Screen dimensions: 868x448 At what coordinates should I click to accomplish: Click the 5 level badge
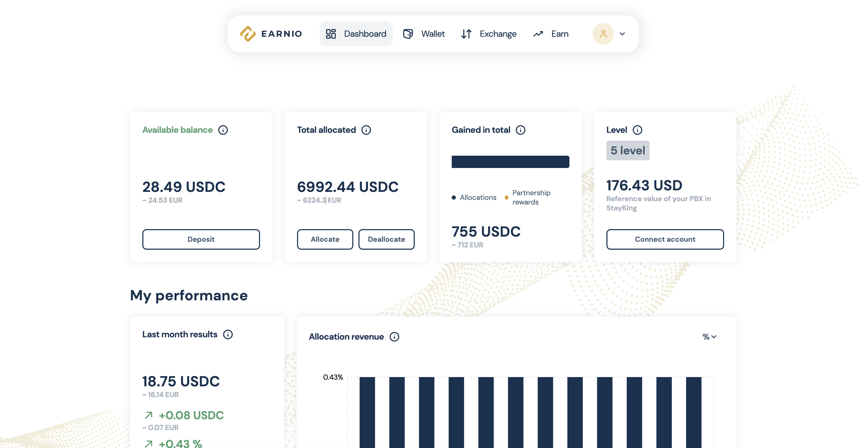pyautogui.click(x=628, y=151)
